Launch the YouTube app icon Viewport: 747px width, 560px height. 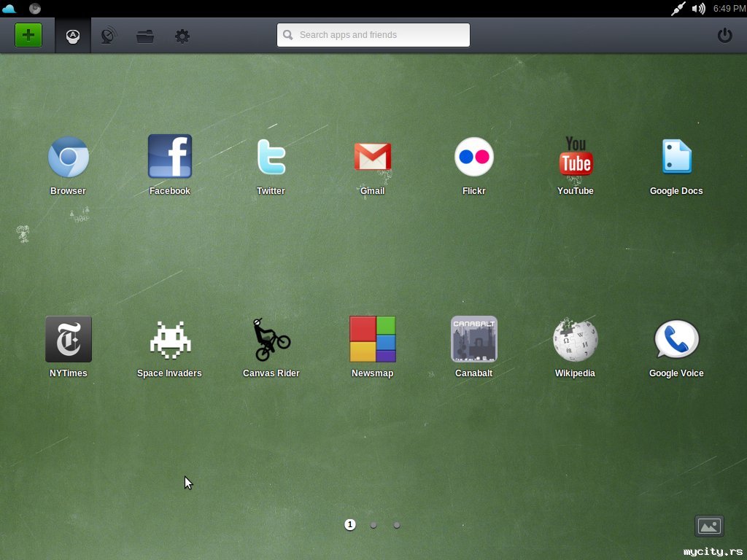point(576,156)
